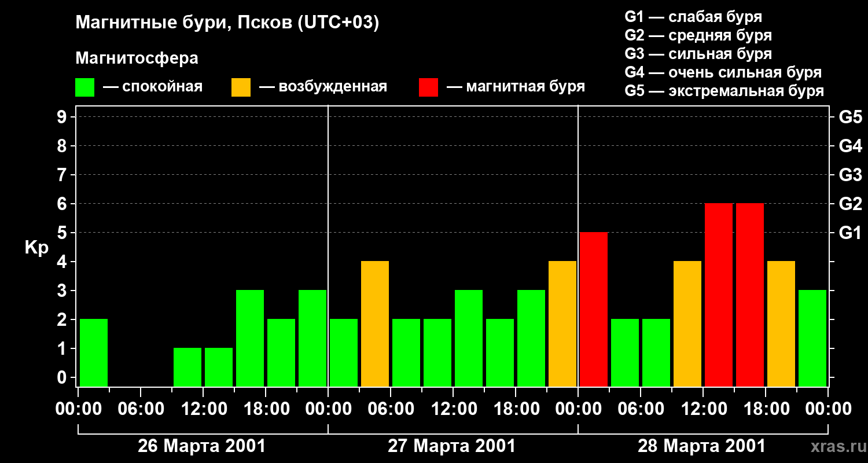Click the yellow Kp 4 bar at 28 March 18:00–21:00
868x463 pixels.
click(781, 324)
